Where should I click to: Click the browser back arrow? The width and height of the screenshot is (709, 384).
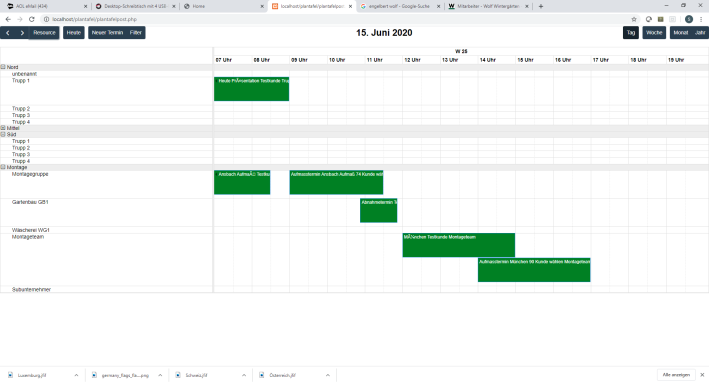(8, 19)
